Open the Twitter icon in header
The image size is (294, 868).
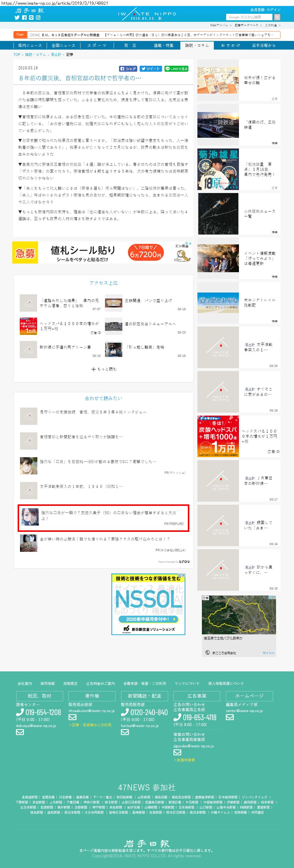tap(17, 18)
